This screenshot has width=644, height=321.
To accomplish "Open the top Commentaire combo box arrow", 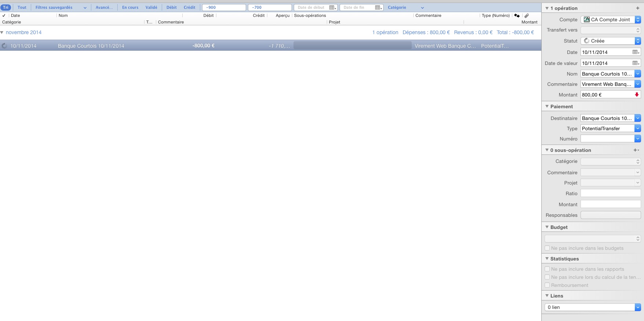I will tap(638, 84).
